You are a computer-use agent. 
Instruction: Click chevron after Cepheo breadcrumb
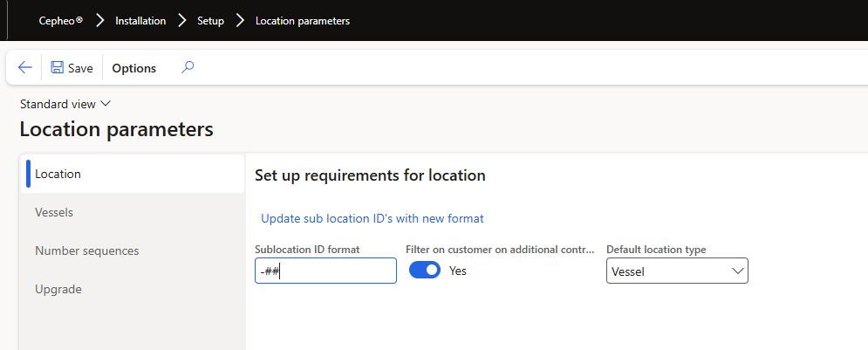click(99, 20)
